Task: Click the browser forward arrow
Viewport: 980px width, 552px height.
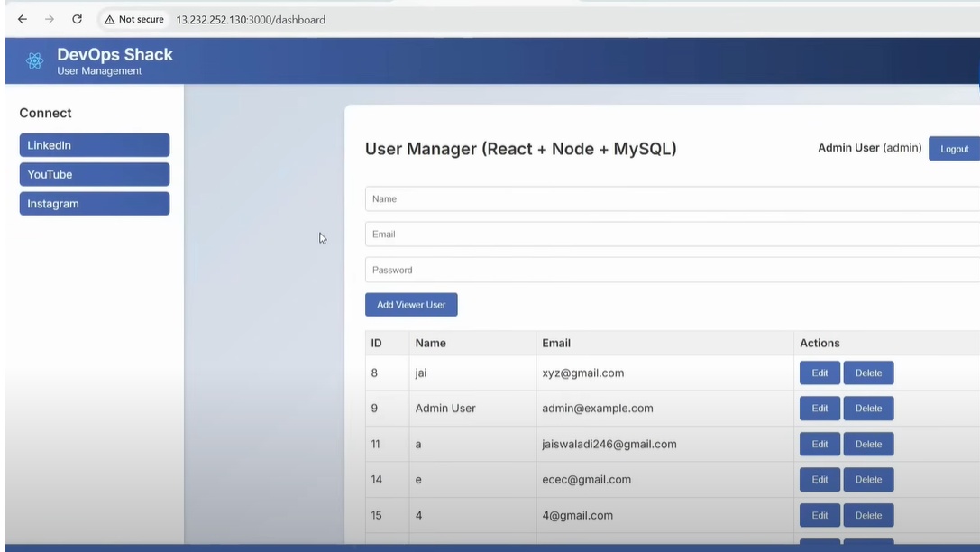Action: click(50, 19)
